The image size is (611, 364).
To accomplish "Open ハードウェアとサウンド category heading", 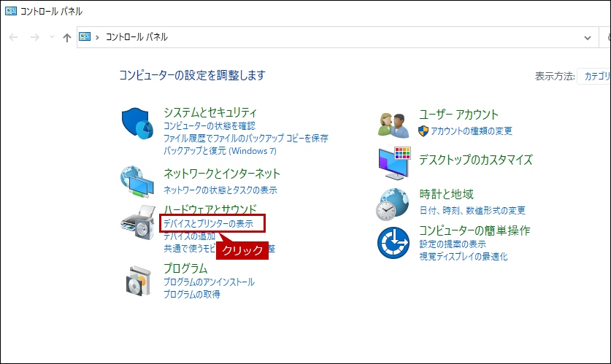I will (210, 209).
